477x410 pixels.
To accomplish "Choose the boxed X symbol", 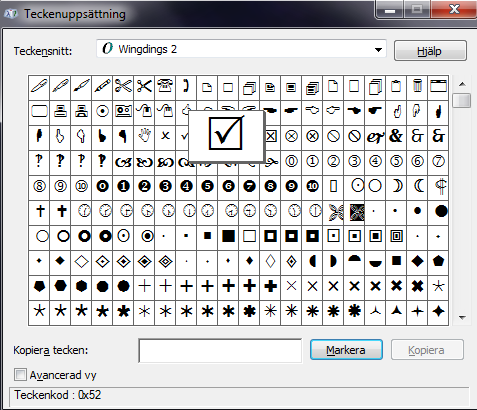I will pos(271,136).
